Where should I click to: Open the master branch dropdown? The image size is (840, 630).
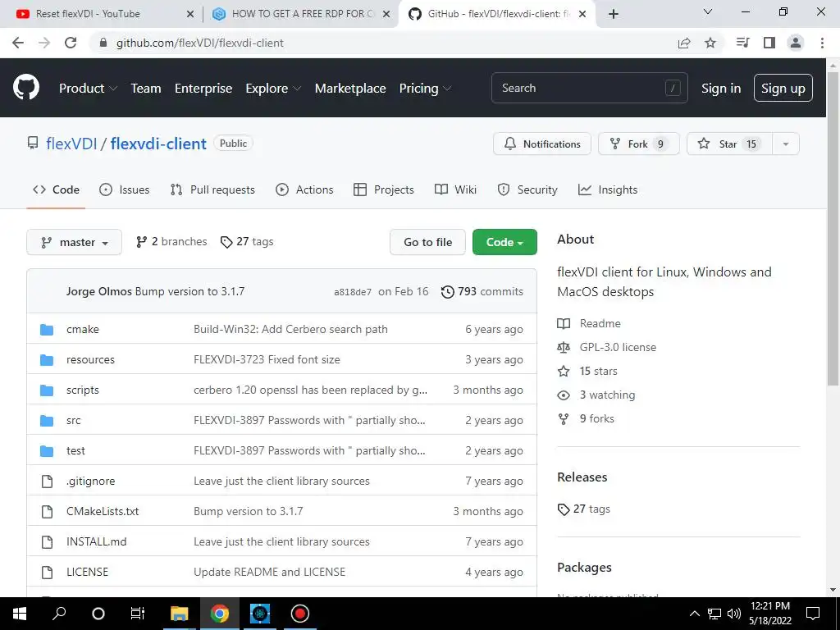(x=74, y=242)
